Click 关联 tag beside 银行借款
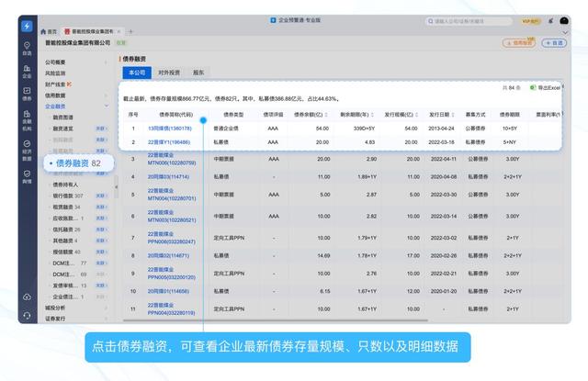Viewport: 588px width, 381px height. [x=101, y=196]
